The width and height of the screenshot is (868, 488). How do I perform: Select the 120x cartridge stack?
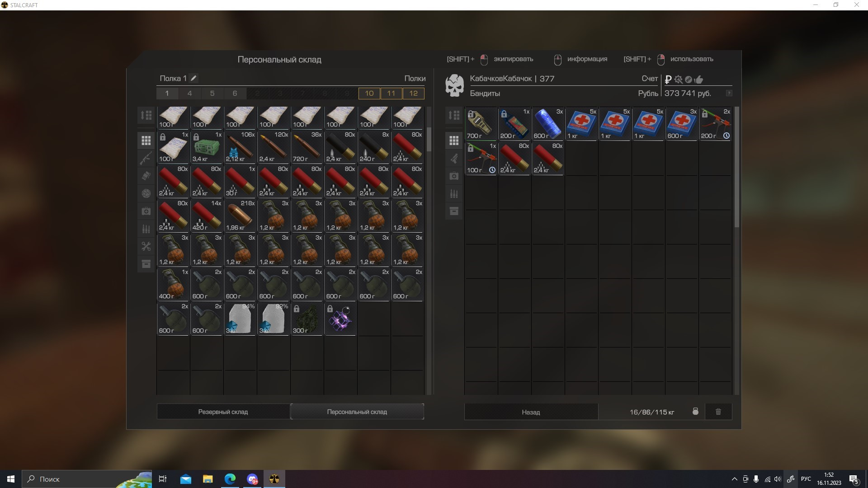point(274,147)
